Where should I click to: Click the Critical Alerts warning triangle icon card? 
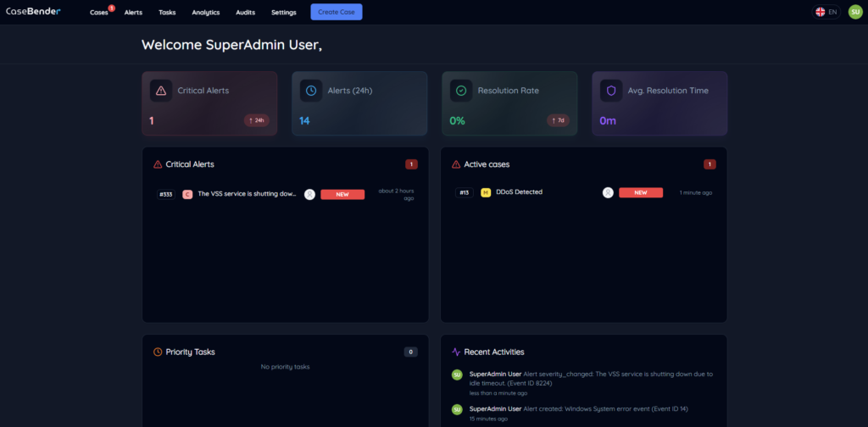161,91
